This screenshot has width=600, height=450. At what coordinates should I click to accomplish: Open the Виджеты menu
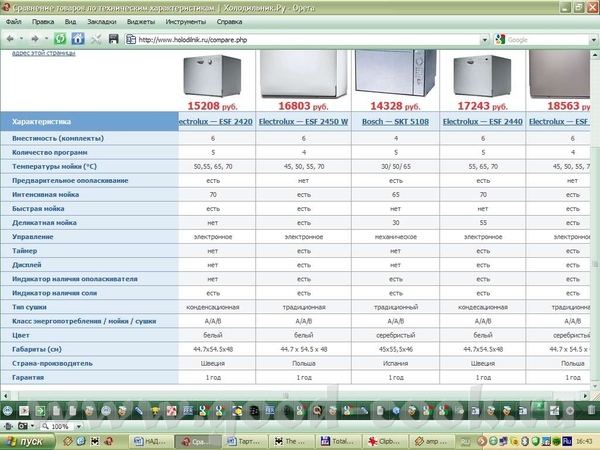point(141,22)
